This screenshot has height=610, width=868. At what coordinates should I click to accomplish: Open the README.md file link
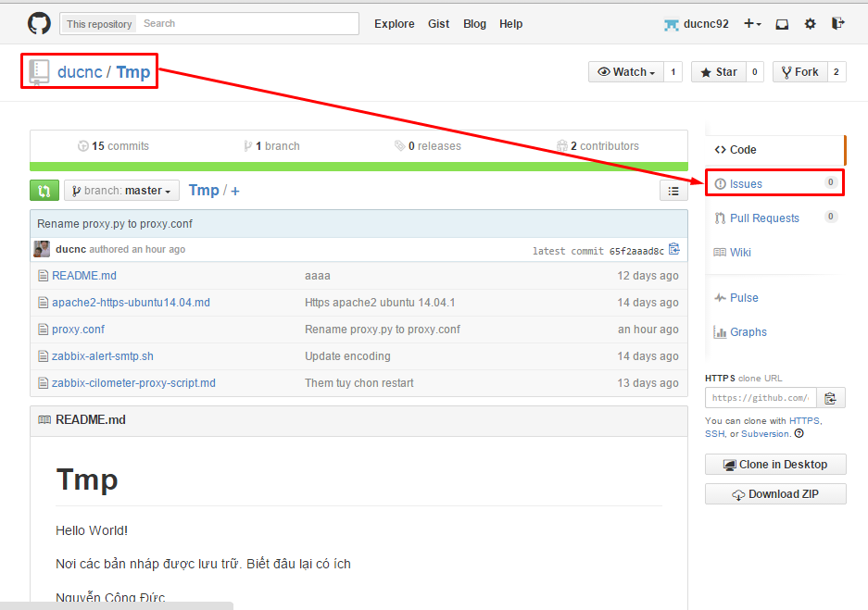(x=84, y=276)
